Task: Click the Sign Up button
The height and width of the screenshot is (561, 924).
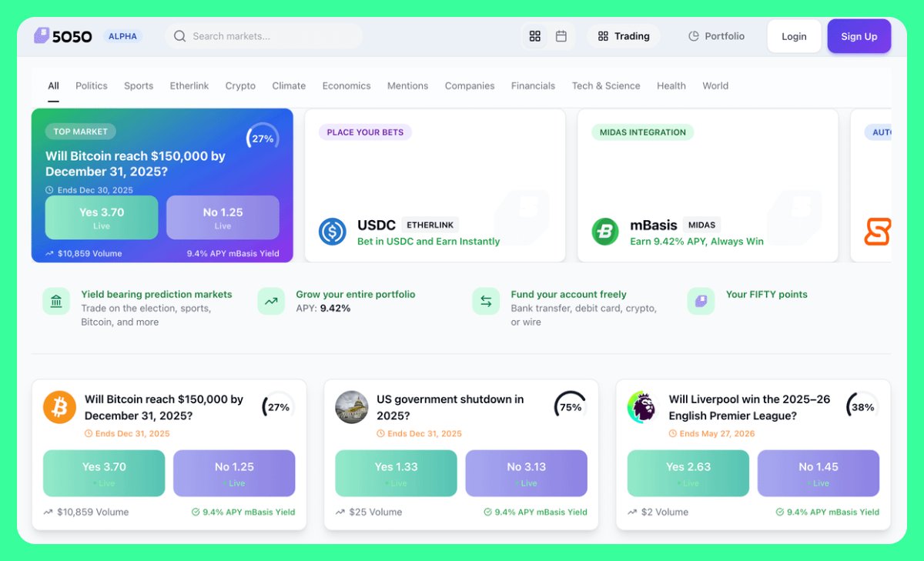Action: (x=859, y=36)
